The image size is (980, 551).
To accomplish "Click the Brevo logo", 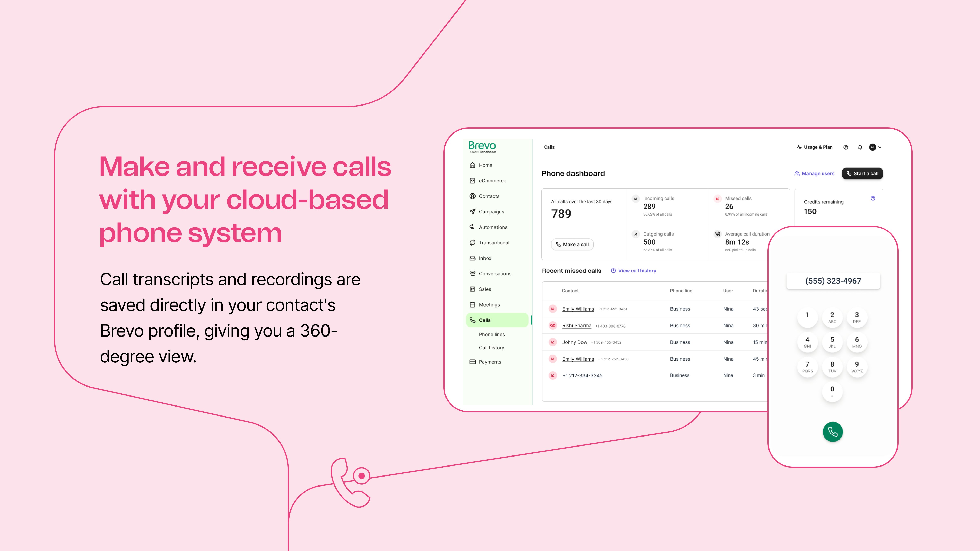I will [x=482, y=147].
